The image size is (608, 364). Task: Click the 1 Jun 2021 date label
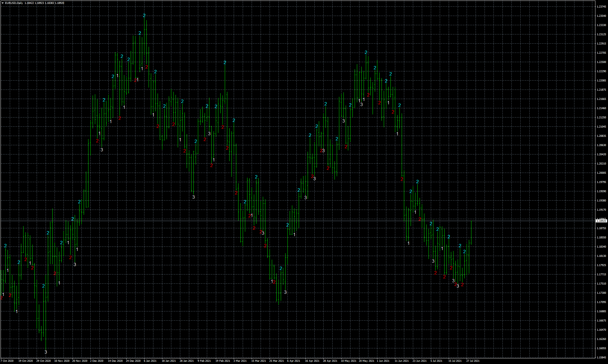click(383, 361)
